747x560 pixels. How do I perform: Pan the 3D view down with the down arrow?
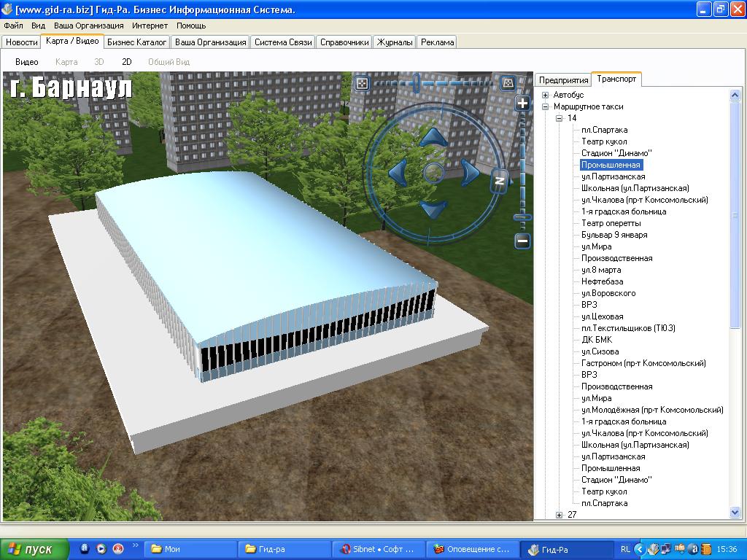point(433,209)
